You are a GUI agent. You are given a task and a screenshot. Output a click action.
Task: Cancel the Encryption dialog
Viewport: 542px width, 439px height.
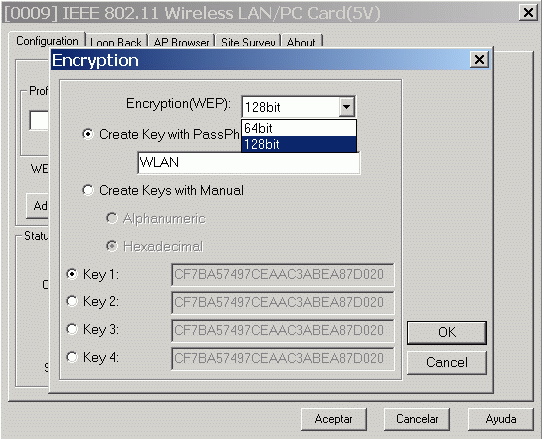tap(447, 363)
